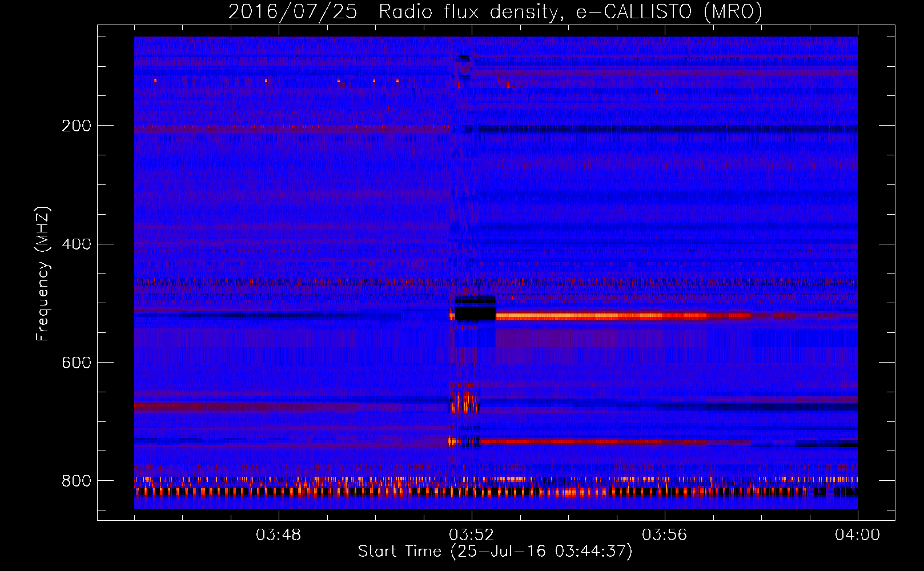
Task: Click the 800 frequency tick label
Action: coord(76,481)
